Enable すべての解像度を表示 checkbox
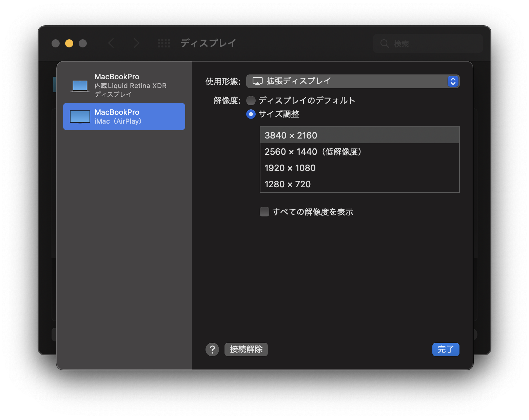The image size is (529, 420). 264,212
